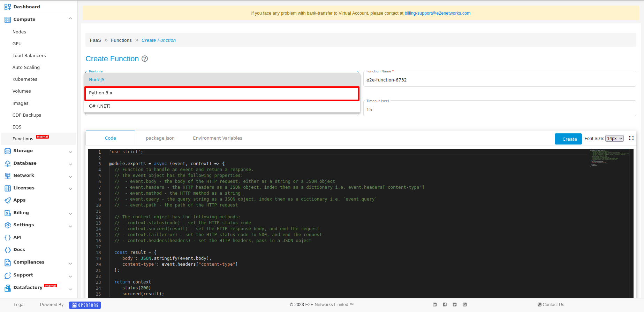The image size is (644, 312).
Task: Open the Facebook footer icon
Action: coord(445,305)
